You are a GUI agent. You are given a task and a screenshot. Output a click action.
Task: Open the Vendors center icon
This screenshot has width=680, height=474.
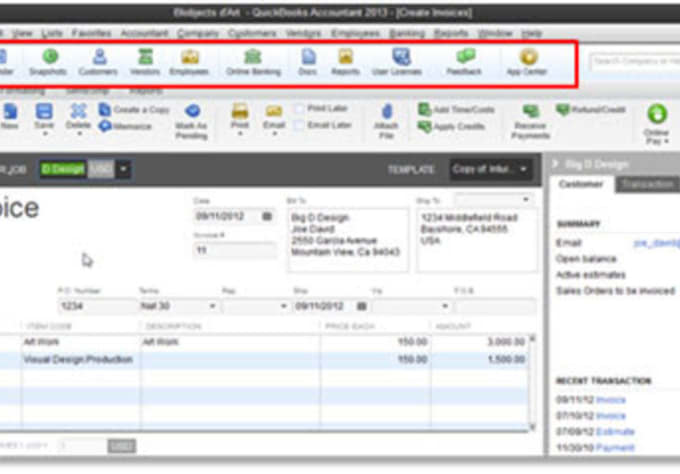[145, 62]
